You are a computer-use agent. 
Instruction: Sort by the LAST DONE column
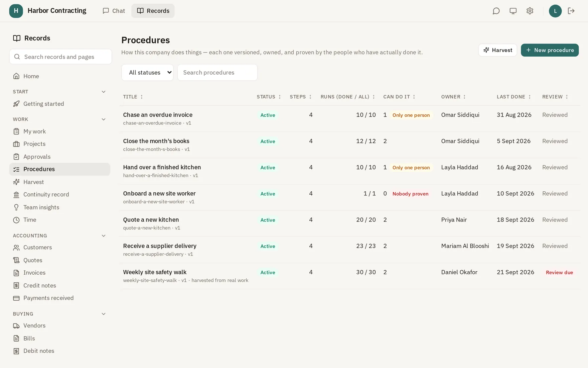click(x=514, y=97)
